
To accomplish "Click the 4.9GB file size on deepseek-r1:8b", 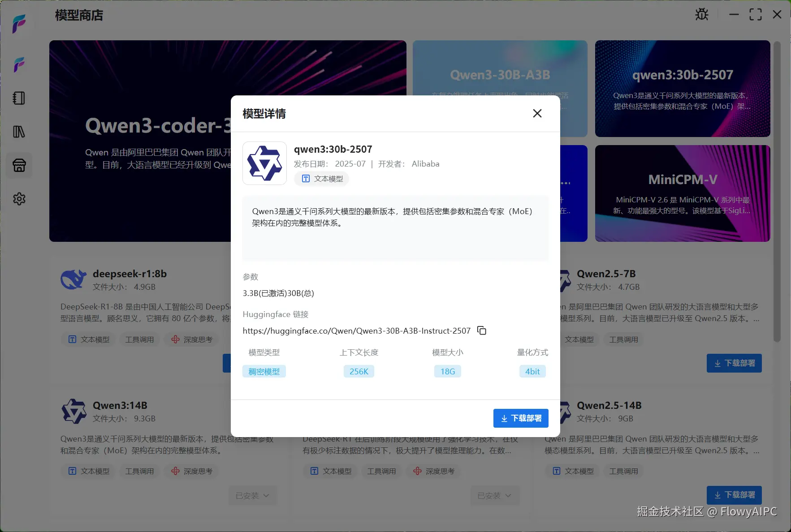I will [x=145, y=287].
